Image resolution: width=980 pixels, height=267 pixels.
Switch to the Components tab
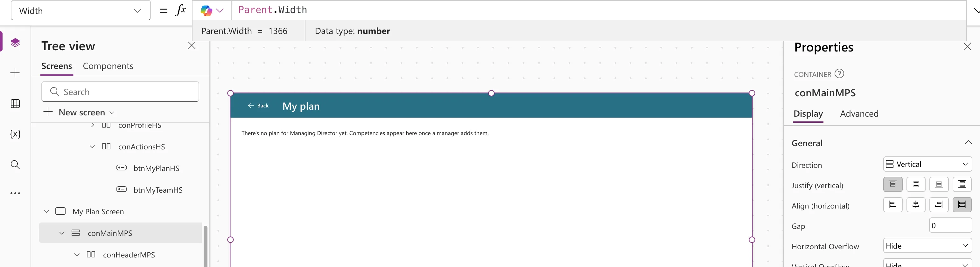click(108, 66)
